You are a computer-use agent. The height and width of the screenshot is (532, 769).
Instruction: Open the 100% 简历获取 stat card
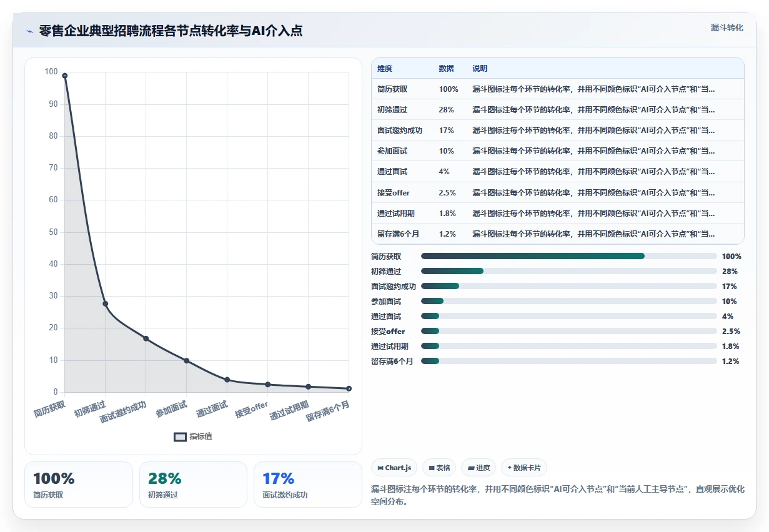point(79,485)
